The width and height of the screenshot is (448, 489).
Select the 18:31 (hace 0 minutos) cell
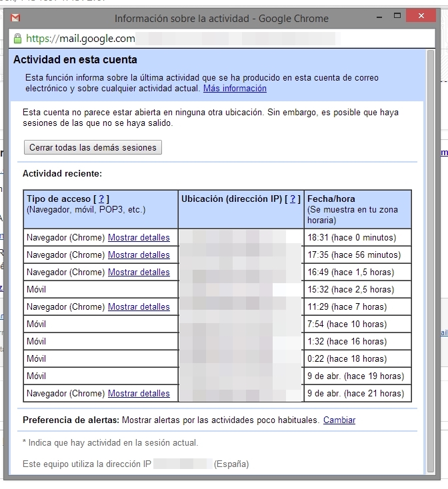[x=357, y=238]
